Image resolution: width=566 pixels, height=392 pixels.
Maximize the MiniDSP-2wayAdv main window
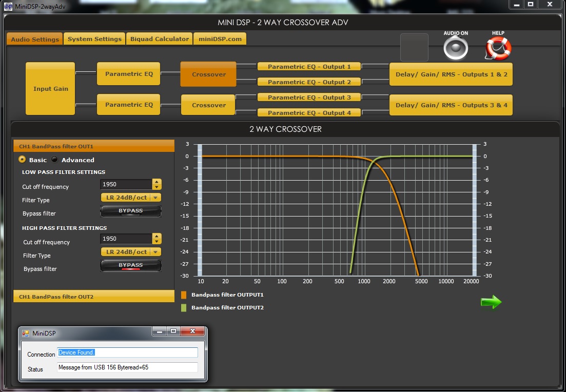point(531,4)
